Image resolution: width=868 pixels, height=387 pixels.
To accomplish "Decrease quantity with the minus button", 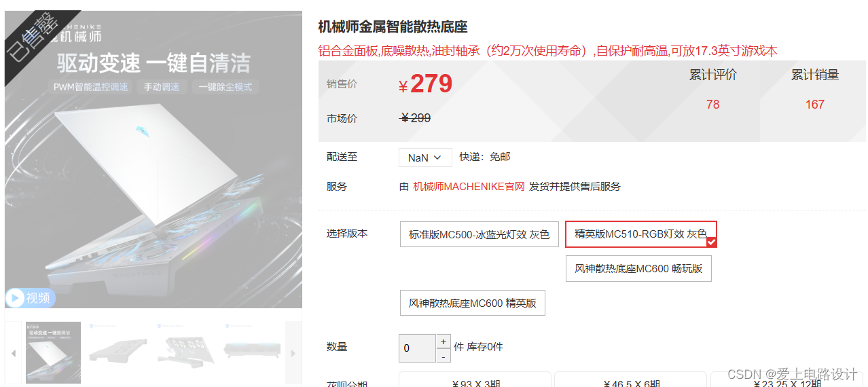I will 443,356.
